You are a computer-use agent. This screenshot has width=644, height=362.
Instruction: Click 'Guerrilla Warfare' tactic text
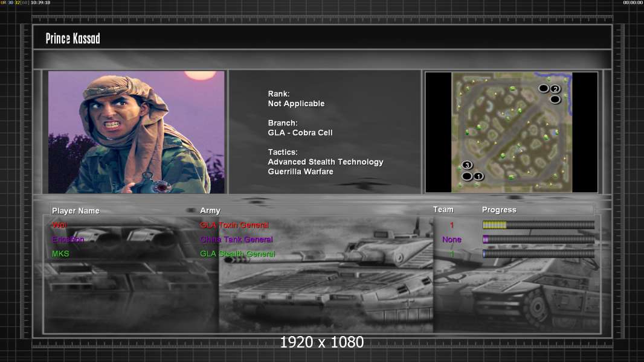tap(301, 172)
